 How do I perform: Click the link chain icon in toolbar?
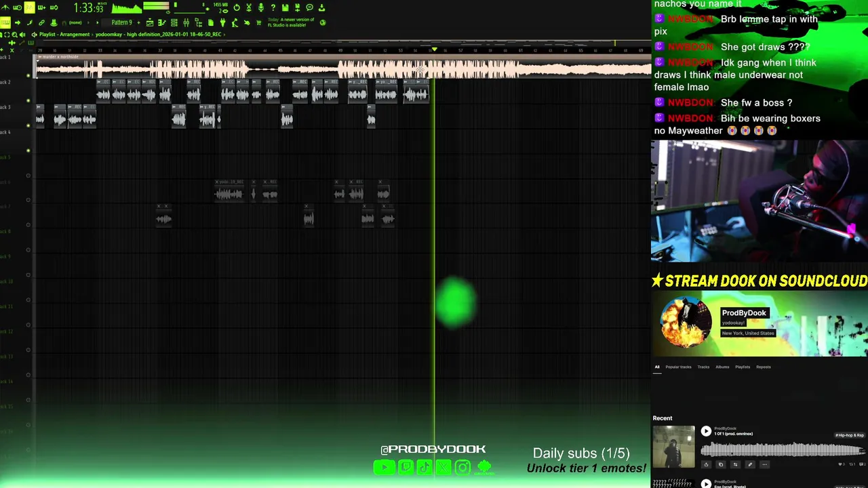point(41,22)
